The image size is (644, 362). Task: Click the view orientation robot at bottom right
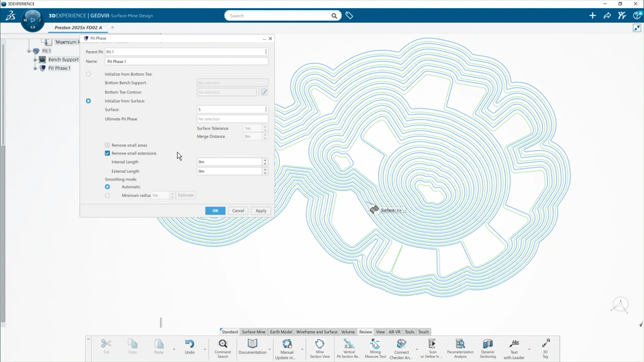620,306
